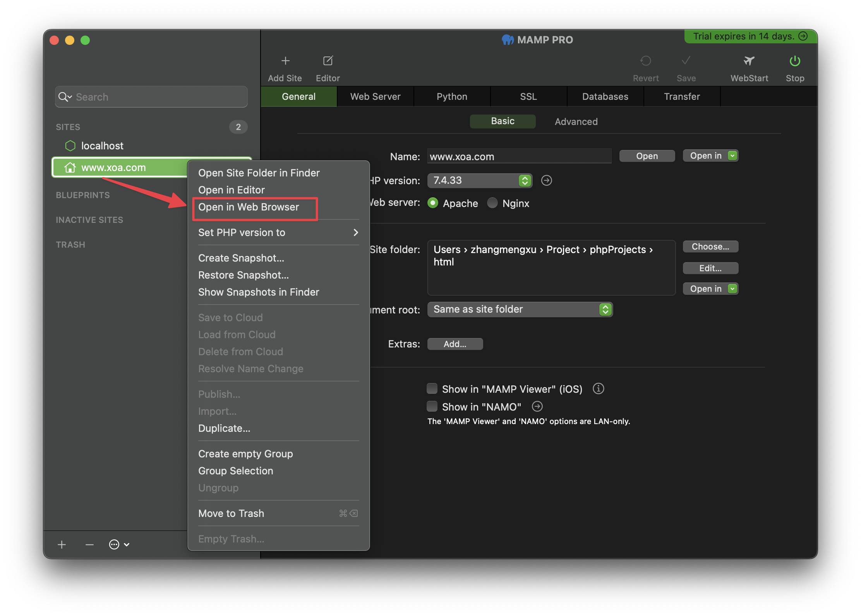This screenshot has height=616, width=861.
Task: Open the ellipsis action menu in sidebar
Action: tap(119, 544)
